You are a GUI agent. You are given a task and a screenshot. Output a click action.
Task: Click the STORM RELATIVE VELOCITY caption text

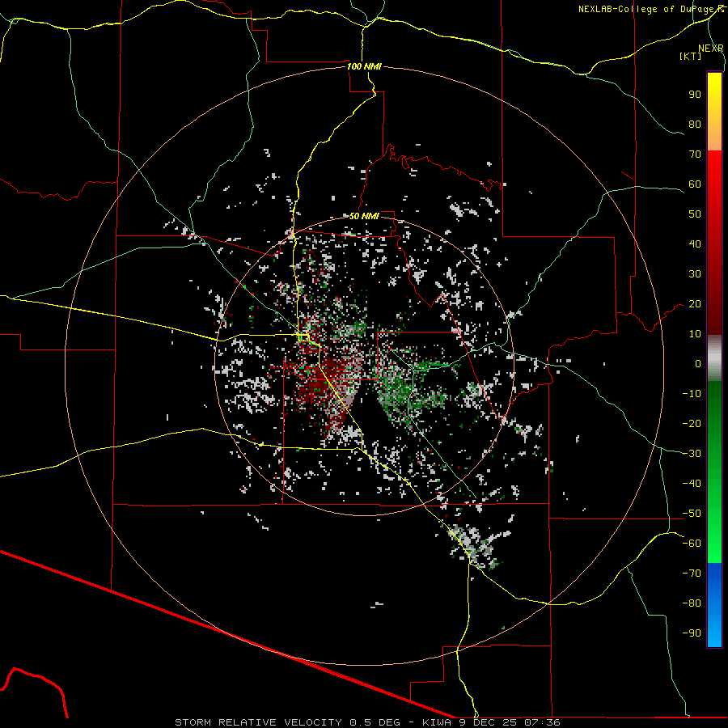[258, 722]
